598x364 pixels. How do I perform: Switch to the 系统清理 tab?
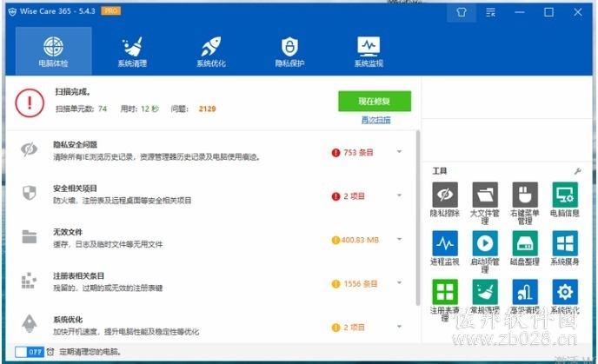(x=132, y=51)
